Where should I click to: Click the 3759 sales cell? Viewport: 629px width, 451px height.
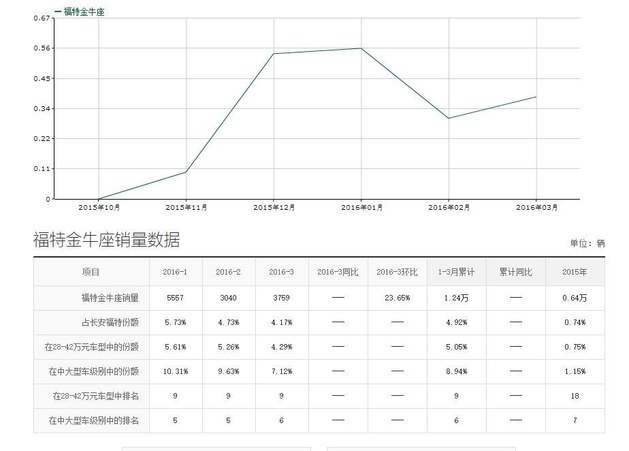pyautogui.click(x=281, y=298)
